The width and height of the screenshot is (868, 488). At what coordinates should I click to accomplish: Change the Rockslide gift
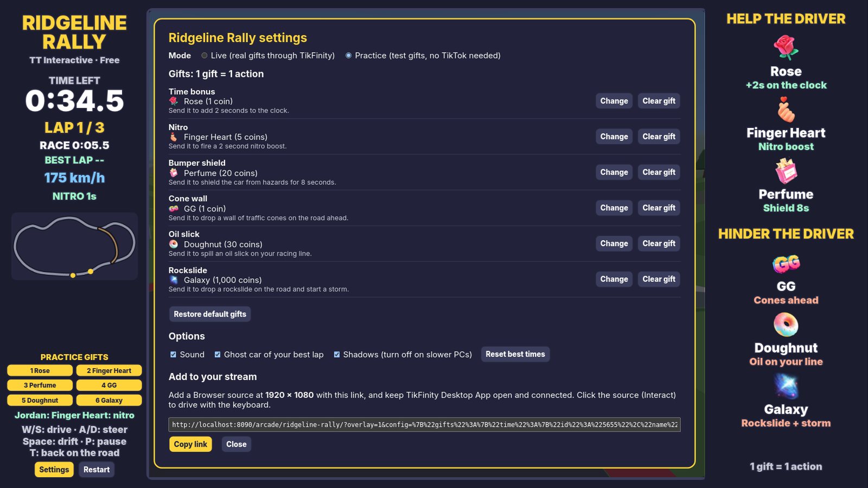(614, 279)
